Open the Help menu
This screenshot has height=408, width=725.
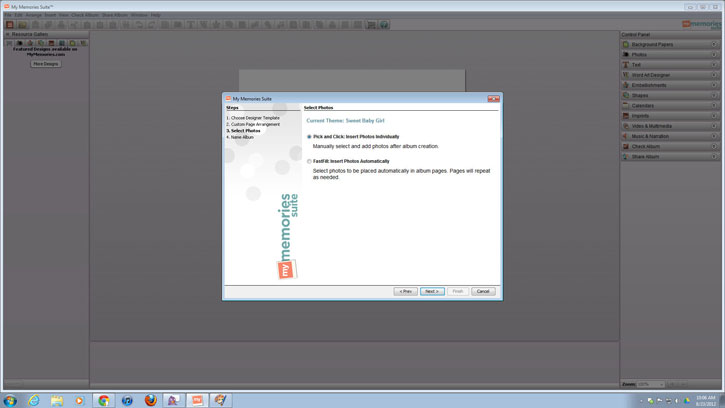click(155, 15)
